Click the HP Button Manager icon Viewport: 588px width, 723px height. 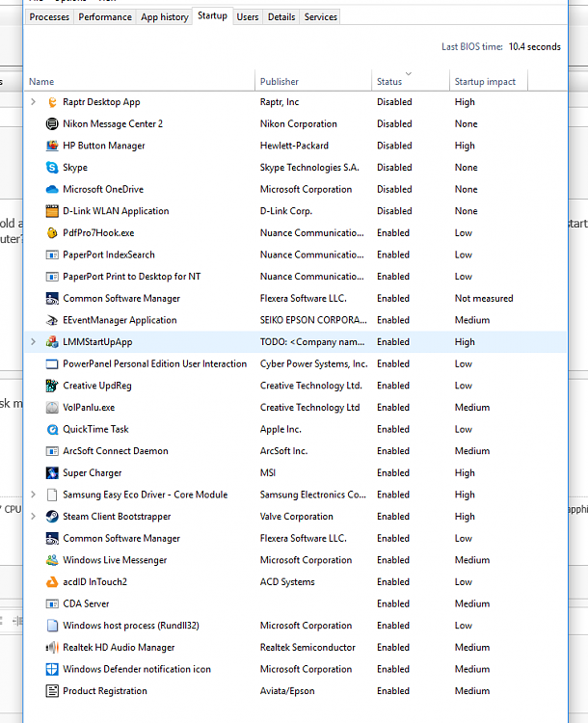tap(52, 146)
